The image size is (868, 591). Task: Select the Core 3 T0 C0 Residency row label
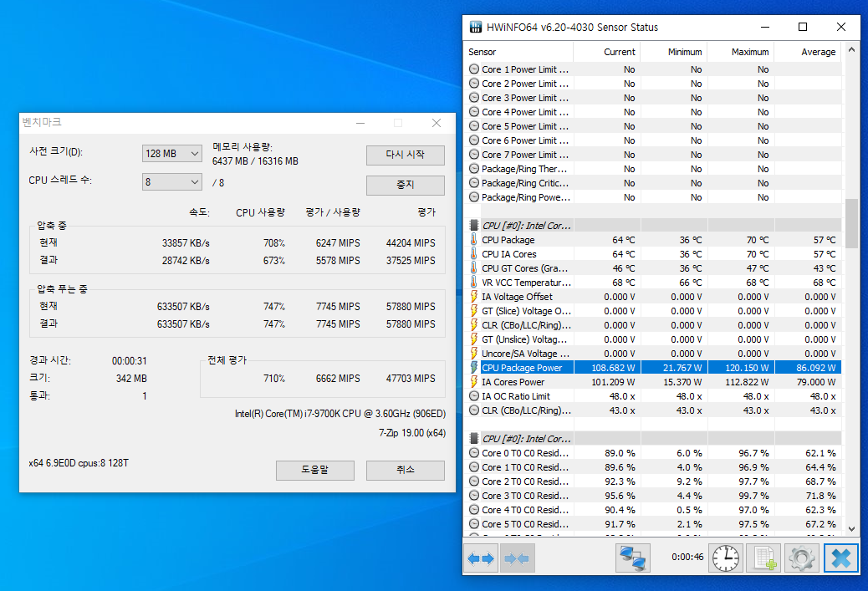[x=525, y=495]
